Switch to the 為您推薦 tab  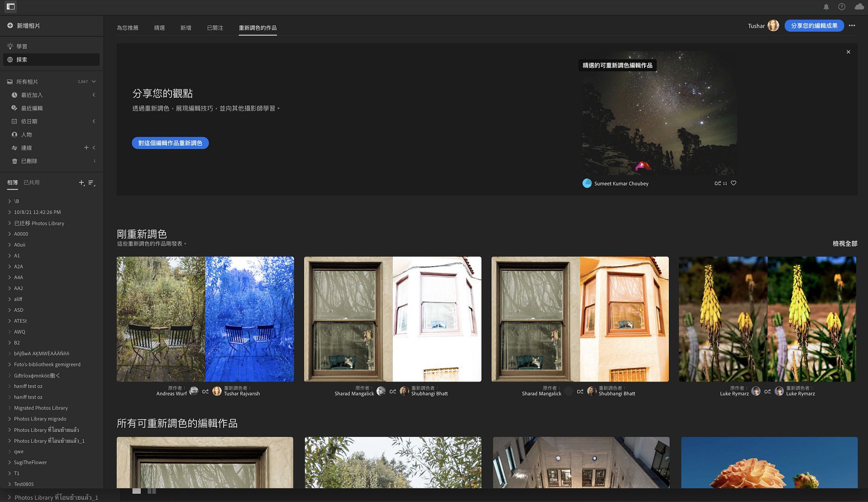coord(128,28)
